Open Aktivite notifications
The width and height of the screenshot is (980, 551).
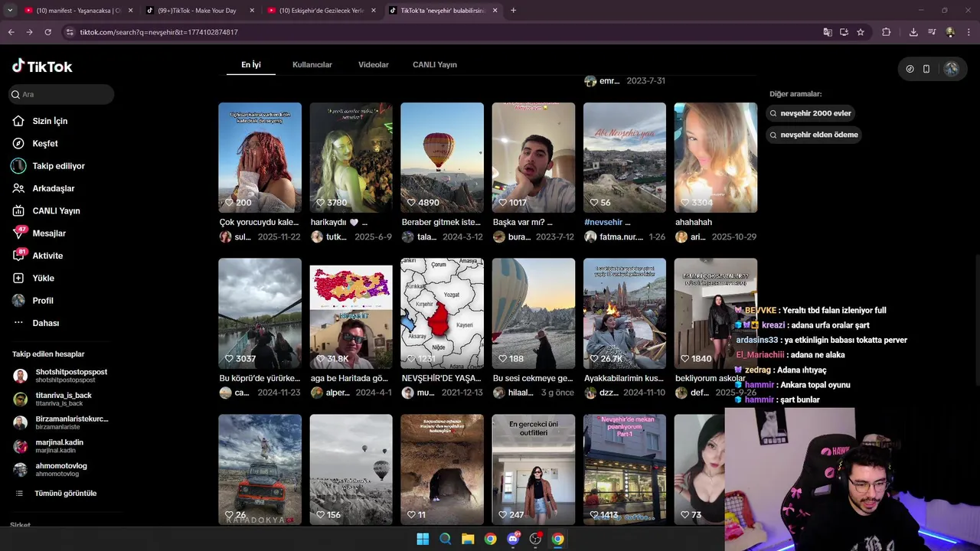(38, 256)
